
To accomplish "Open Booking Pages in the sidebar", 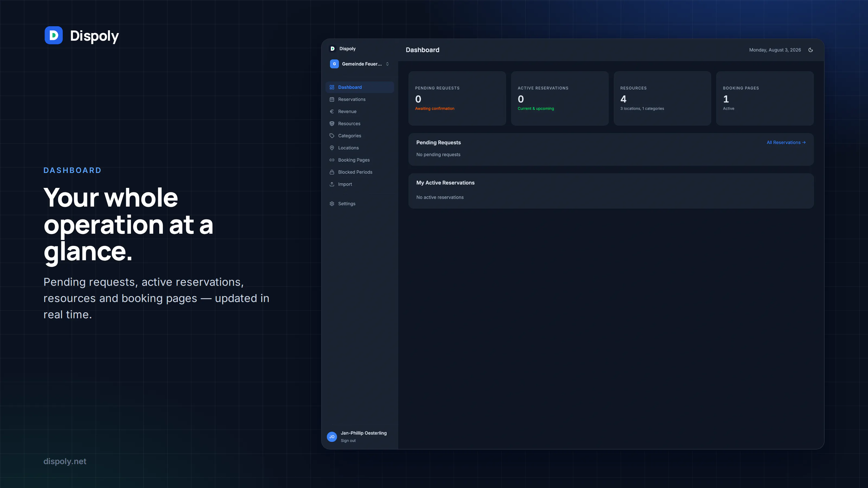I will 359,160.
